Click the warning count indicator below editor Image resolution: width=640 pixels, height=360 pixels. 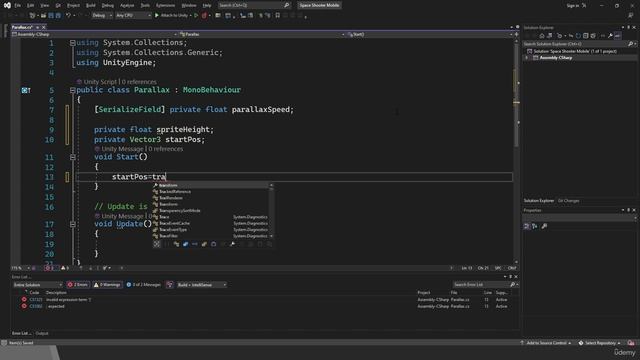[x=65, y=268]
